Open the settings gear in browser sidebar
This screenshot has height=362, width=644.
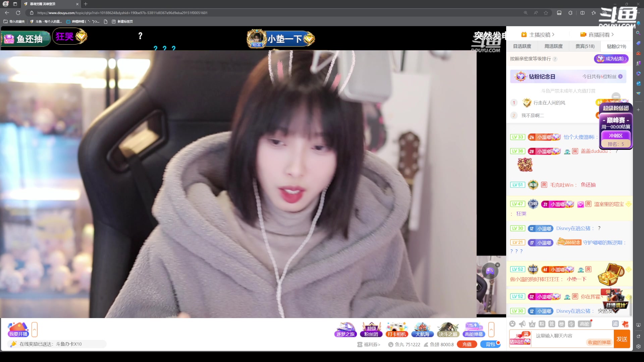[638, 347]
